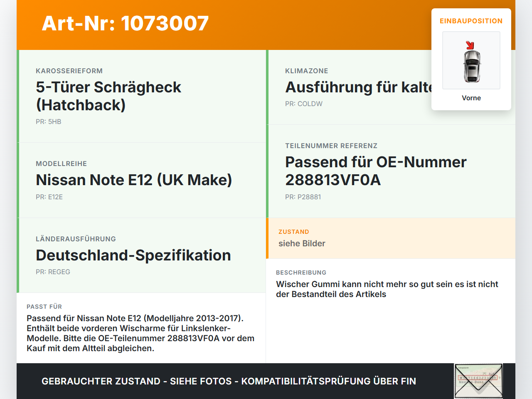Select 5-Türer Schrägheck (Hatchback) value

click(x=108, y=96)
